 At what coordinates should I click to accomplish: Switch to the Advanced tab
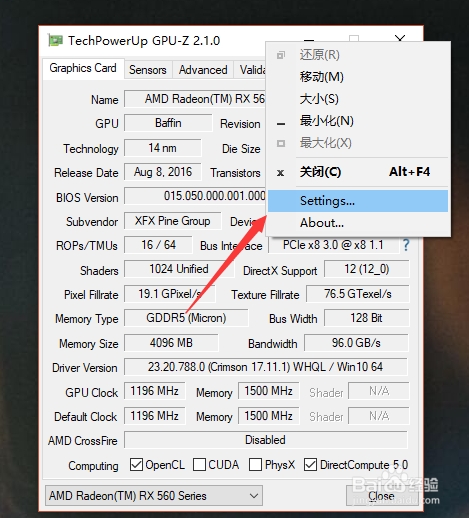(x=203, y=70)
